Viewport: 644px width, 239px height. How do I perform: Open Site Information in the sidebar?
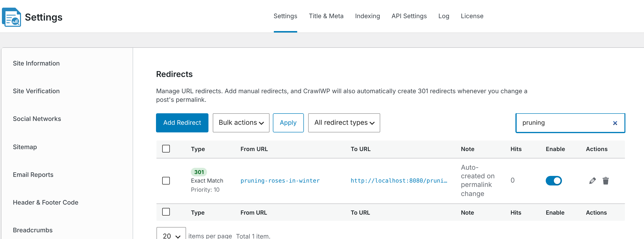(x=36, y=63)
